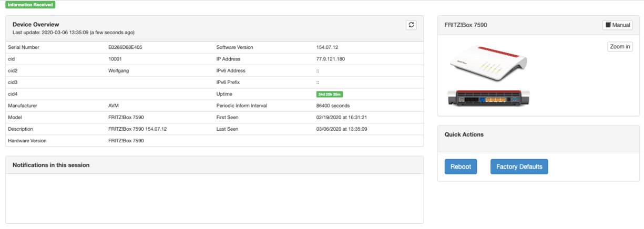Zoom in on the router image

click(x=620, y=47)
